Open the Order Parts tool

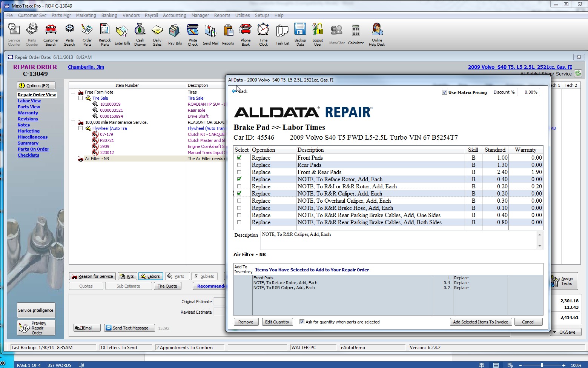87,34
